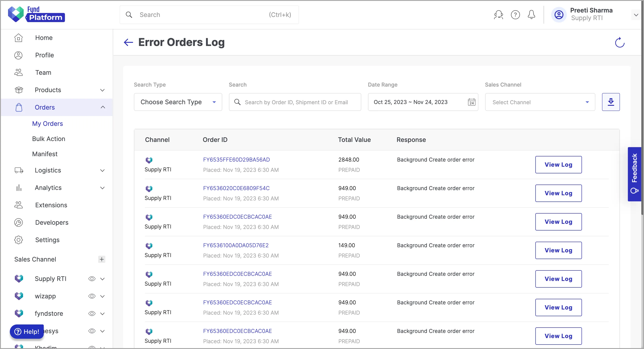Toggle visibility eye for wizapp channel
The width and height of the screenshot is (644, 349).
pyautogui.click(x=92, y=296)
